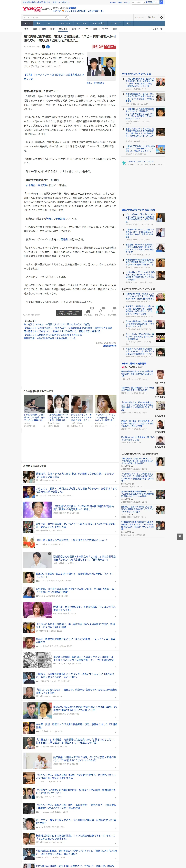This screenshot has height=868, width=186.
Task: Click the 購入履歴 button
Action: point(152,18)
